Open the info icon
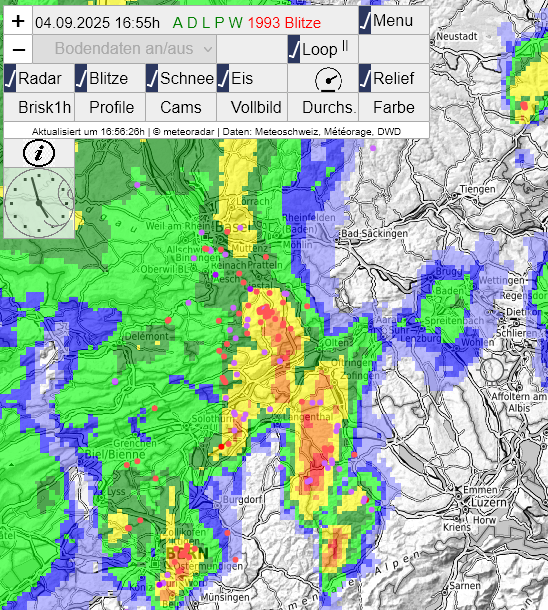 [x=39, y=153]
